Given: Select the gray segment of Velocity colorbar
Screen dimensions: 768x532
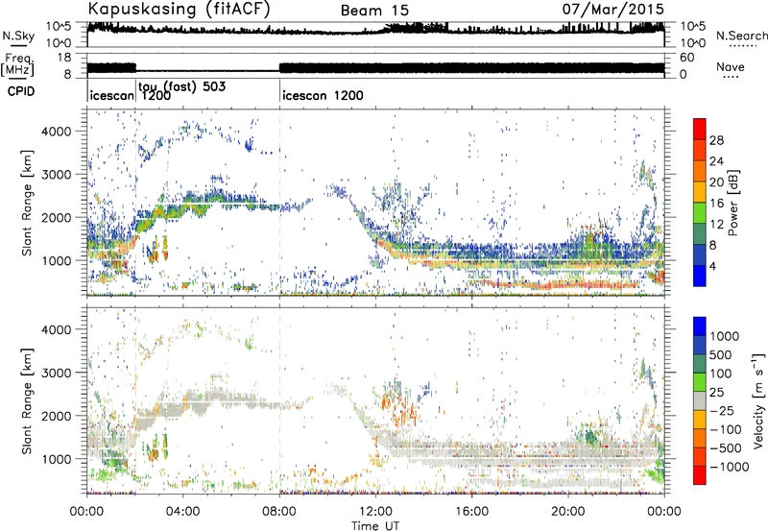Looking at the screenshot, I should [700, 400].
